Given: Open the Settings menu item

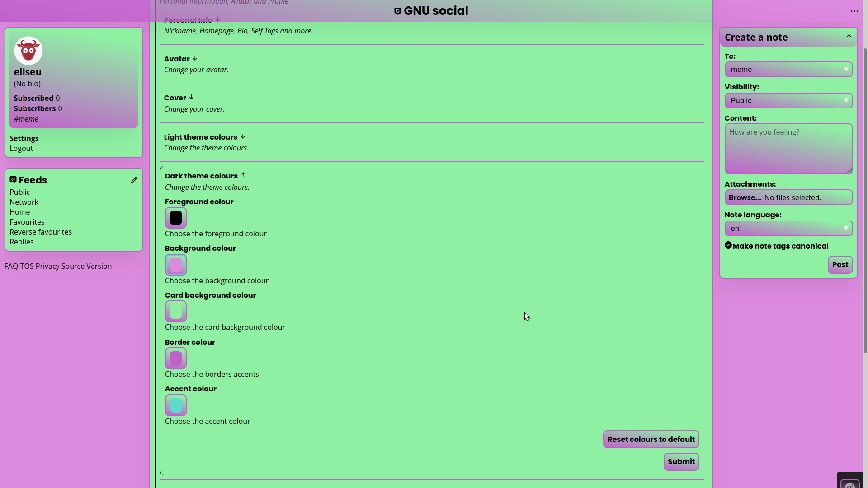Looking at the screenshot, I should 24,138.
